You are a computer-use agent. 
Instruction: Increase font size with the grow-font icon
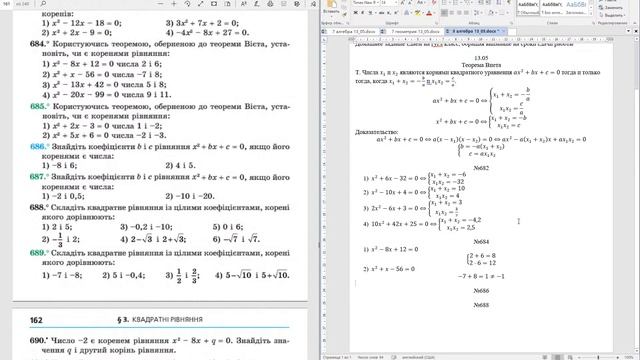click(x=403, y=3)
